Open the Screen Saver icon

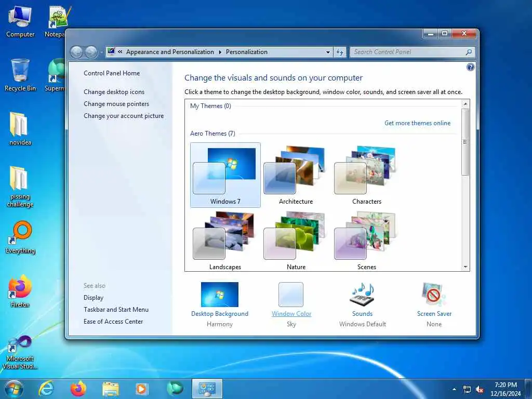pos(434,295)
